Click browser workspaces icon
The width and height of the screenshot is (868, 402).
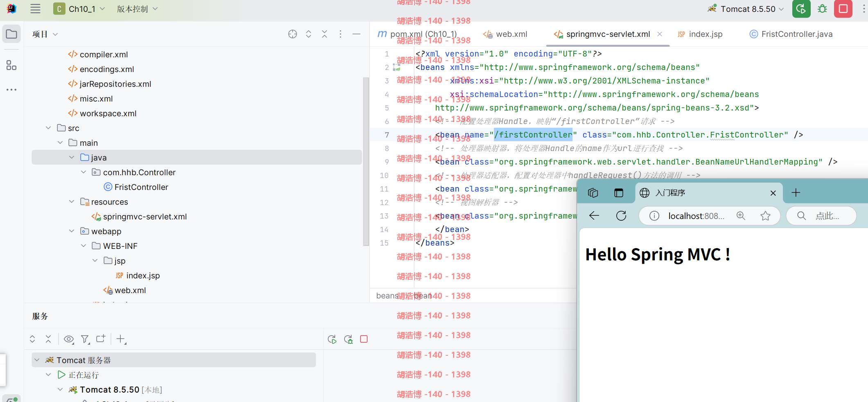(593, 193)
